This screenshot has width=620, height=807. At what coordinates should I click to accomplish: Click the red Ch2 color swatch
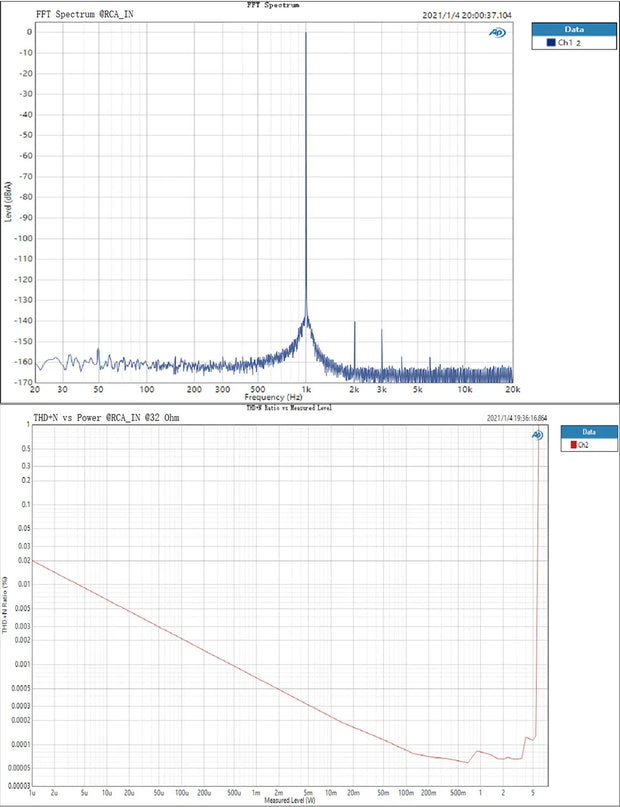click(x=572, y=446)
